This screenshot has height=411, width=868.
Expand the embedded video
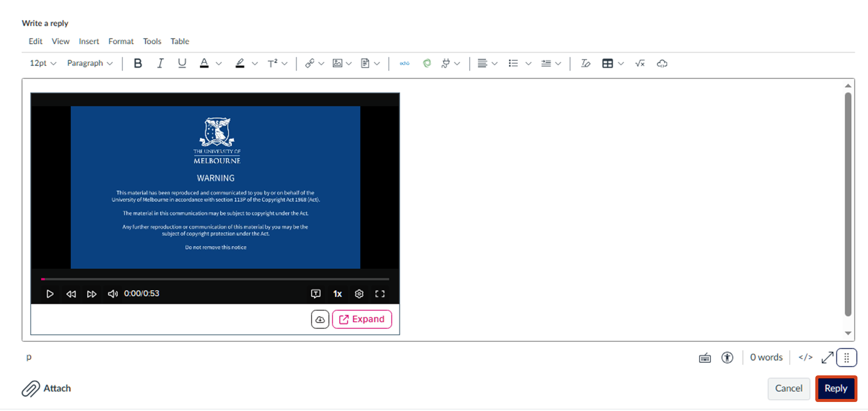pos(362,319)
